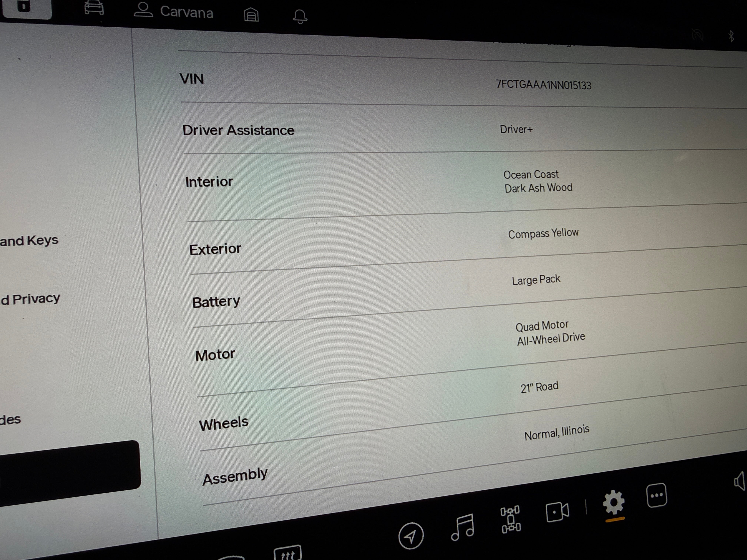Select the 'Normal, Illinois' assembly value
The width and height of the screenshot is (747, 560).
(557, 432)
